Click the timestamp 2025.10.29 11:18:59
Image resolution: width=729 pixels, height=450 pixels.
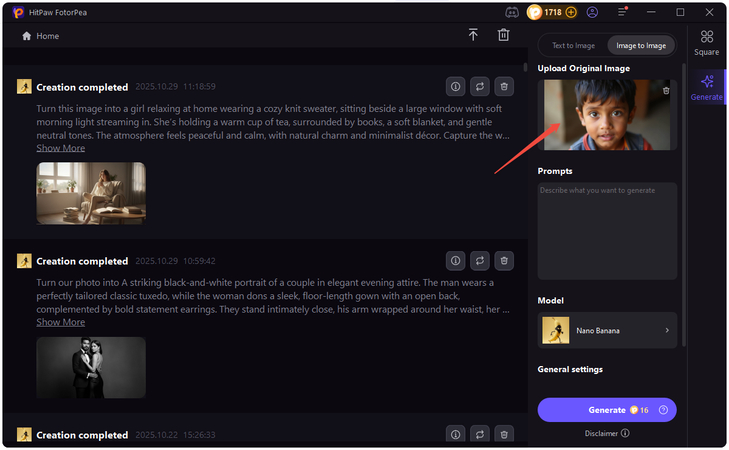click(x=175, y=86)
